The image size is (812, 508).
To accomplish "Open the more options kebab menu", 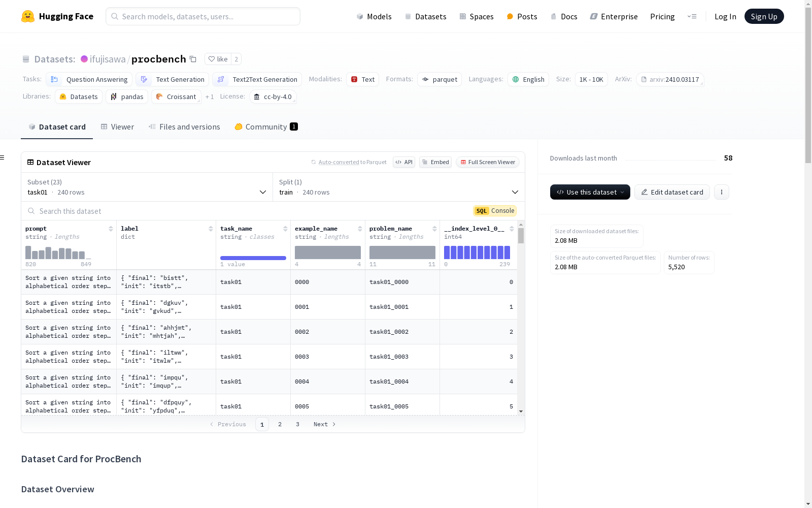I will click(722, 192).
